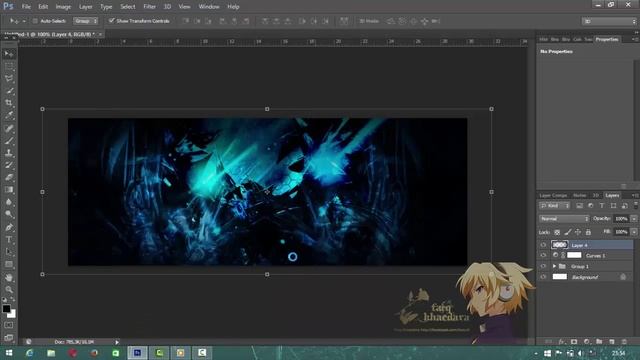The height and width of the screenshot is (360, 640).
Task: Create new fill or adjustment layer
Action: (587, 342)
